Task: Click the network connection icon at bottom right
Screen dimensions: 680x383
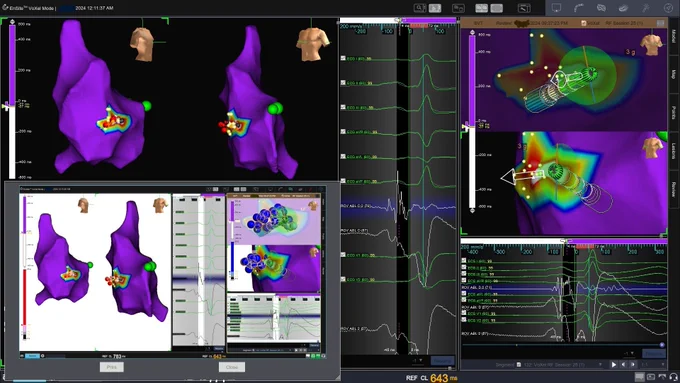Action: [x=662, y=377]
